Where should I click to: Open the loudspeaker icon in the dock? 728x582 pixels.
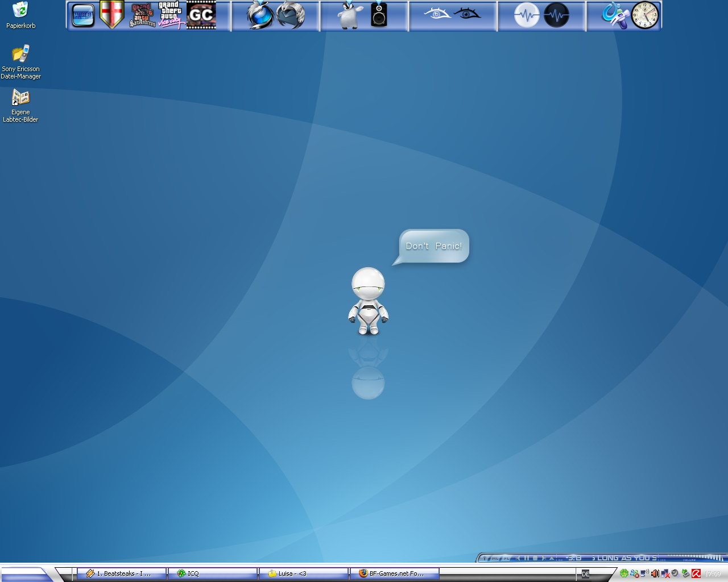click(379, 15)
